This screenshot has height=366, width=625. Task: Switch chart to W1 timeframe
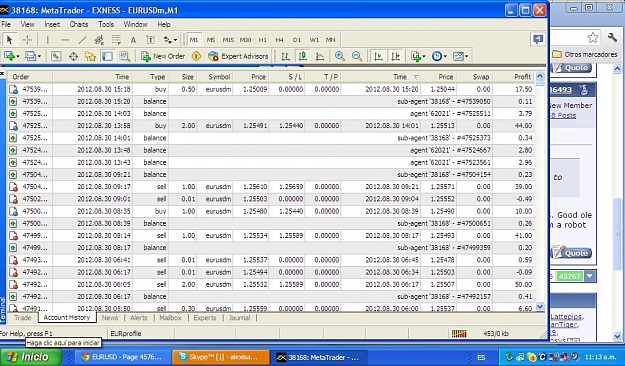[x=314, y=39]
